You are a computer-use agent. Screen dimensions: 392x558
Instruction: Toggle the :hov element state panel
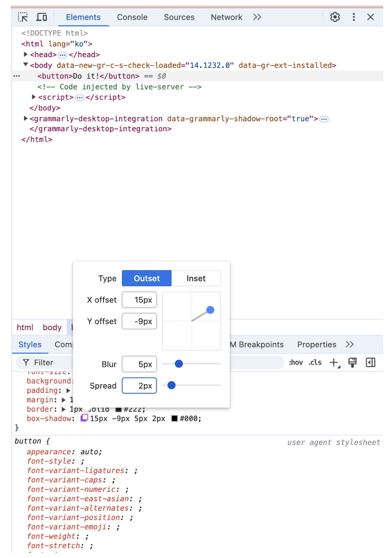[296, 363]
